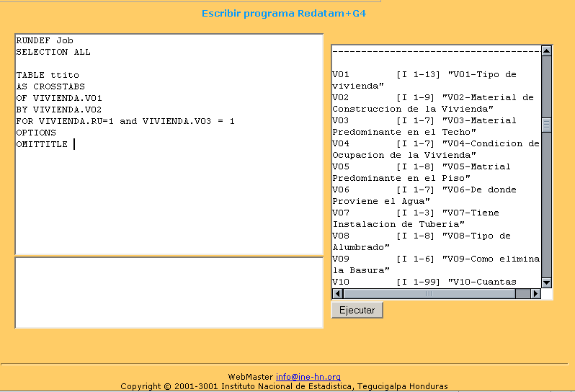Click the Ejecutar button
Screen dimensions: 575x392
pyautogui.click(x=357, y=310)
